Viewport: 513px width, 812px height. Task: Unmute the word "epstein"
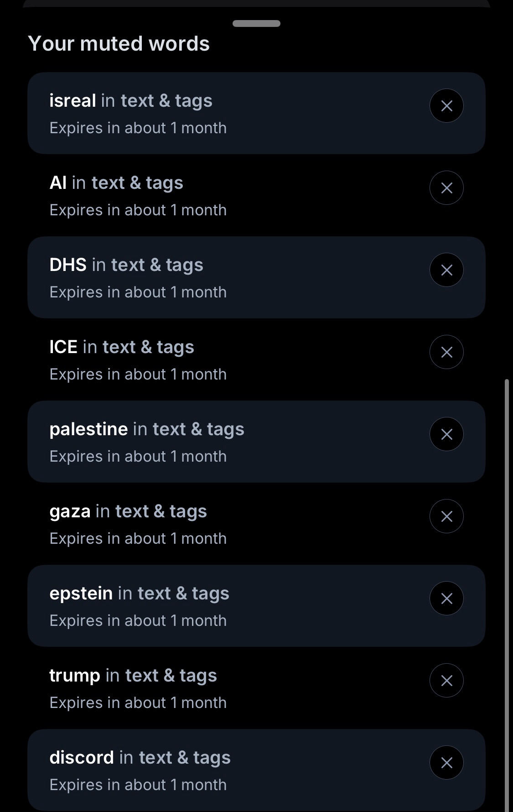pos(446,599)
